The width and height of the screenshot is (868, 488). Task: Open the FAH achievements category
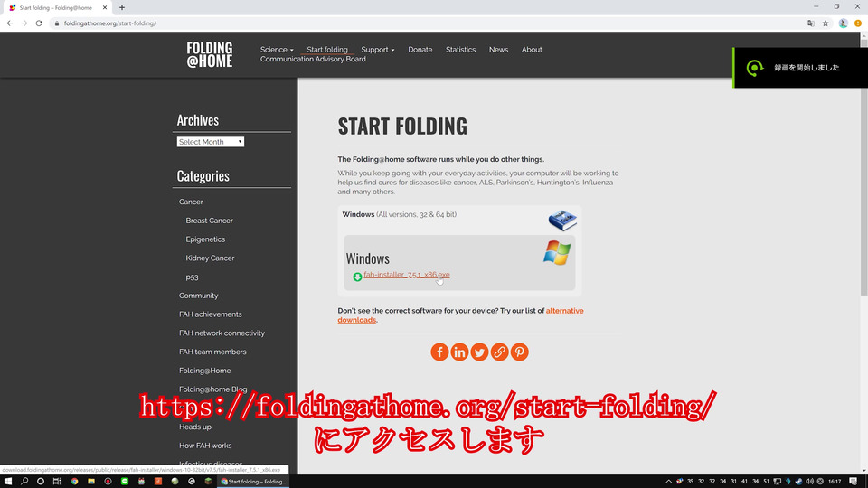(x=211, y=314)
